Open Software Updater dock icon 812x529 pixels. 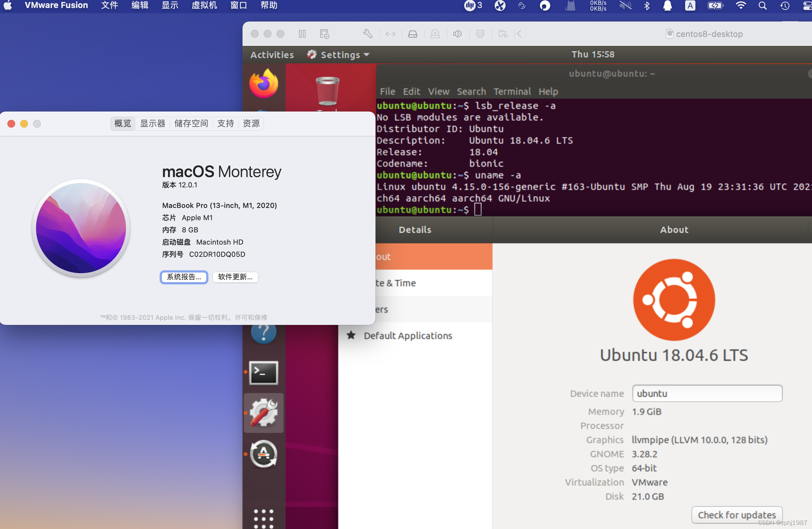click(264, 454)
